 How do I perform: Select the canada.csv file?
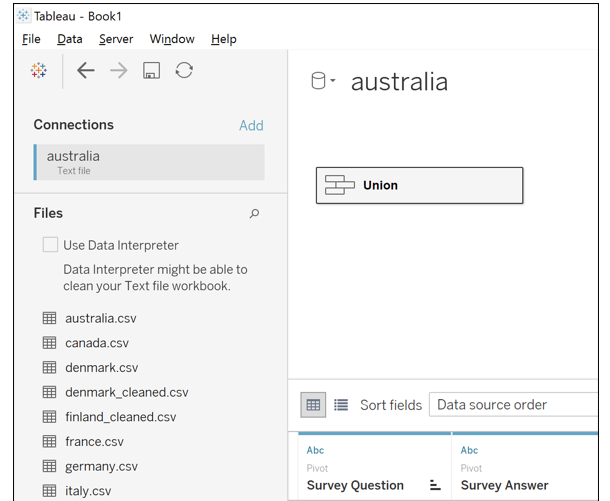97,343
